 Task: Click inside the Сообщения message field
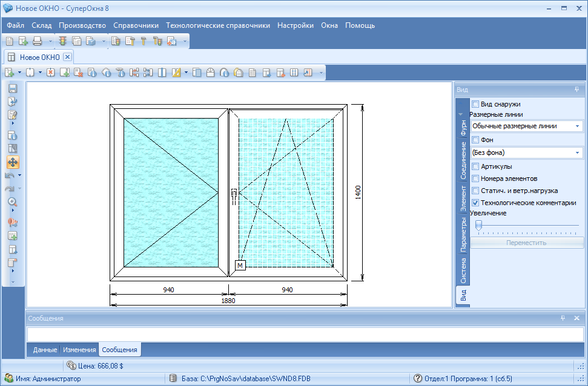point(305,335)
